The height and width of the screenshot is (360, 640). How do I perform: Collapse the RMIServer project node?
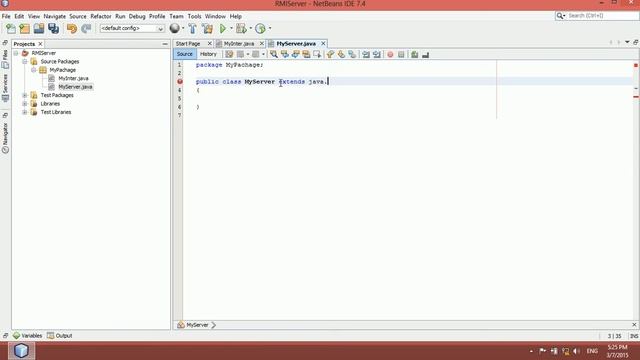[16, 53]
